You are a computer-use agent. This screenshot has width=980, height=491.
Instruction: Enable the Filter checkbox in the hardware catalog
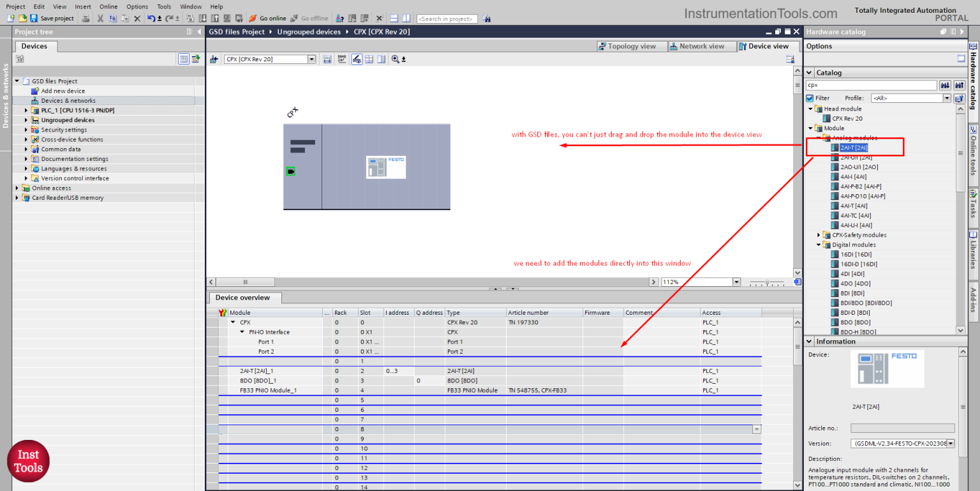[809, 98]
